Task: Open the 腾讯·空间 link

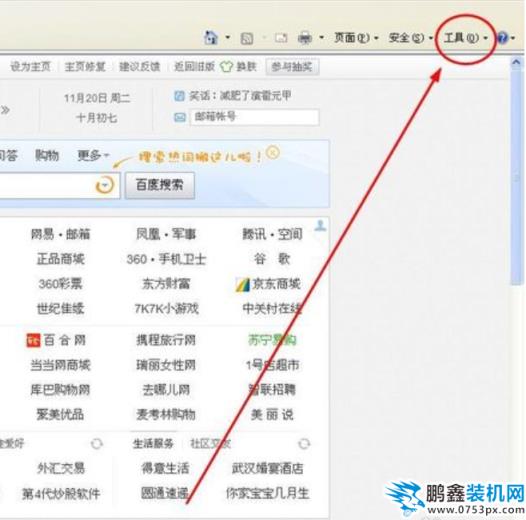Action: [272, 234]
